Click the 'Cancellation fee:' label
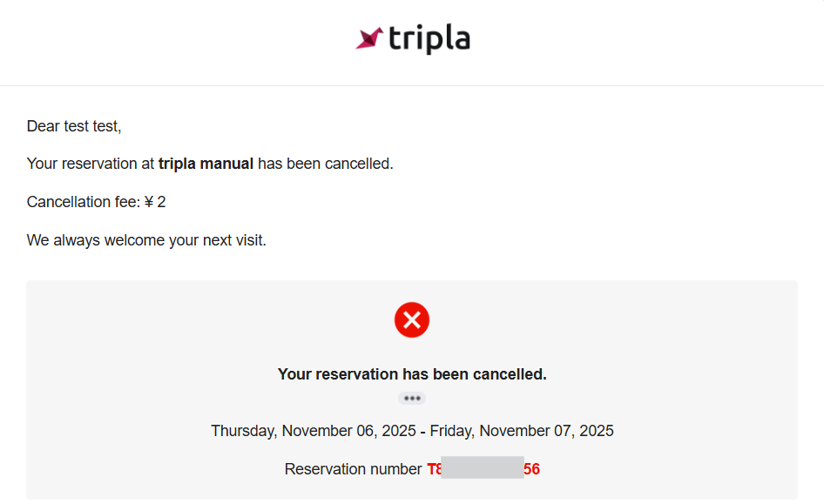 pos(83,202)
